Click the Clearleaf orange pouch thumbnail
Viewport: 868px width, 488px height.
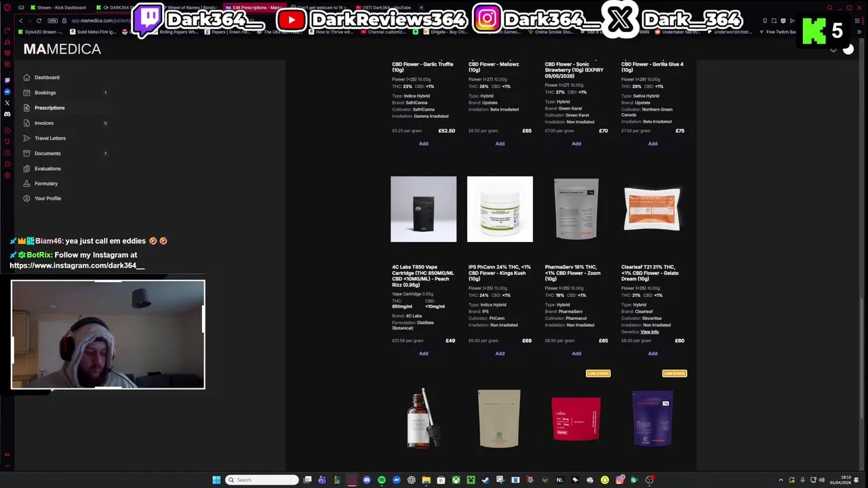click(652, 209)
